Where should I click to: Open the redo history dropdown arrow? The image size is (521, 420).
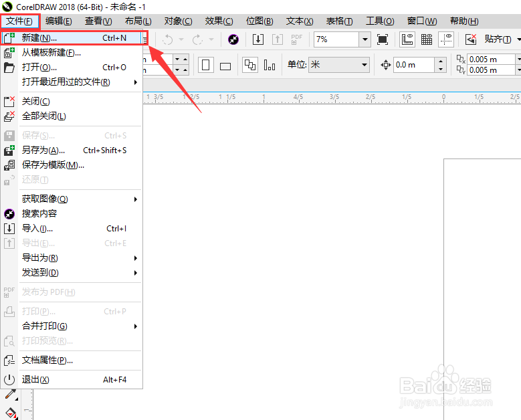point(211,39)
